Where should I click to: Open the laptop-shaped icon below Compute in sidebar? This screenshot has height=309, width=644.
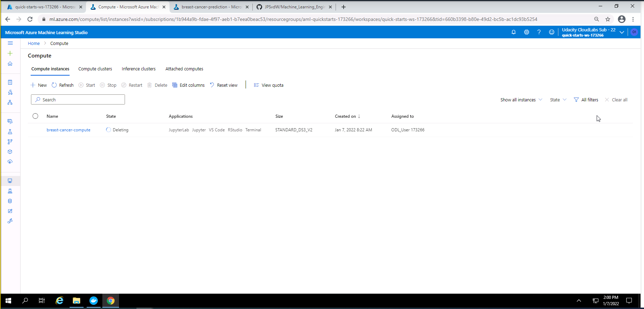coord(10,191)
